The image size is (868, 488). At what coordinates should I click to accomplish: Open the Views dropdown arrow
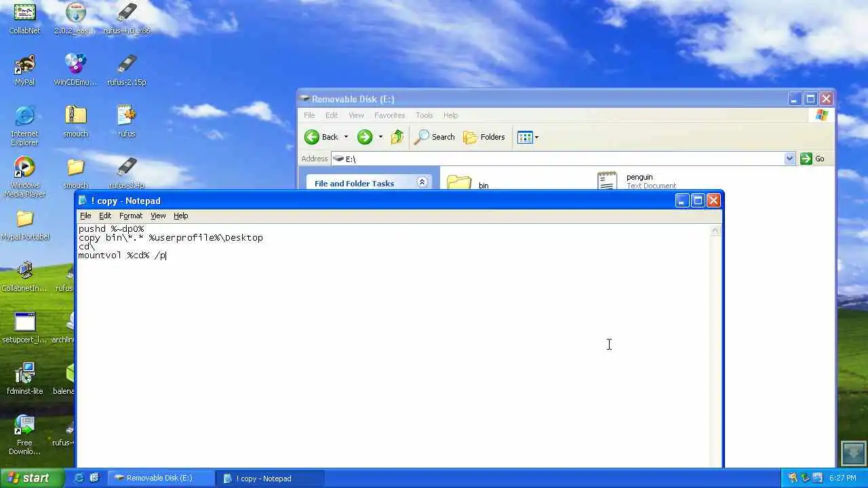(536, 137)
